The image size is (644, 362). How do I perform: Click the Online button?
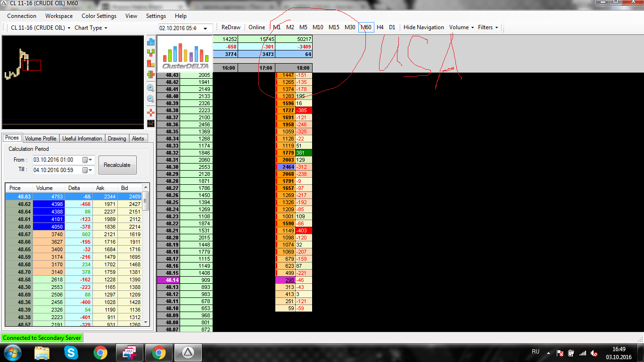(257, 27)
